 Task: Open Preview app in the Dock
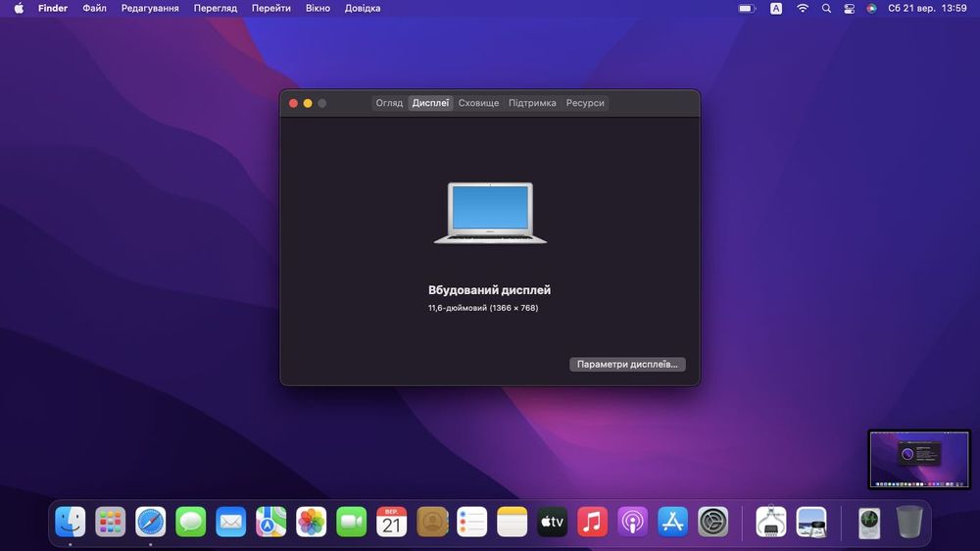[811, 522]
